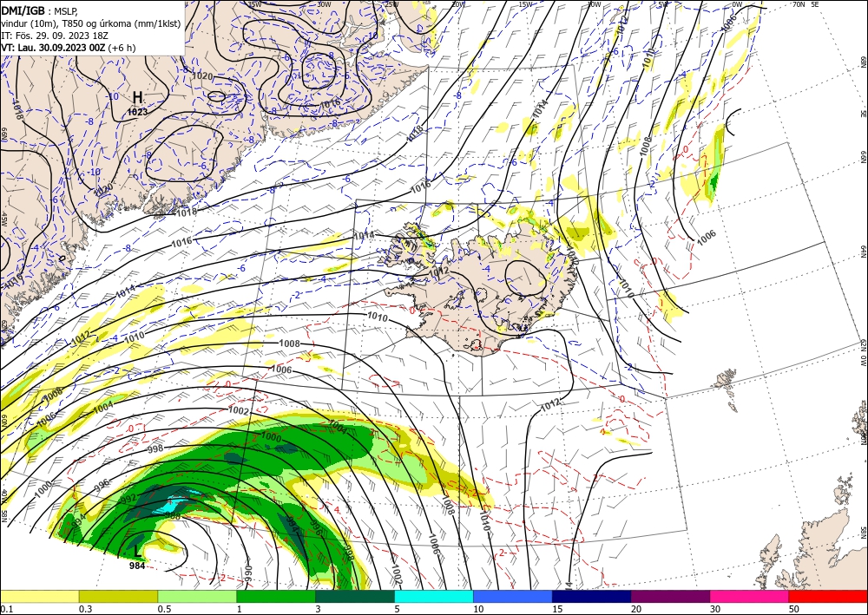The height and width of the screenshot is (615, 868).
Task: Click the 'DMI/IGB : MSLP,' title text
Action: (41, 10)
